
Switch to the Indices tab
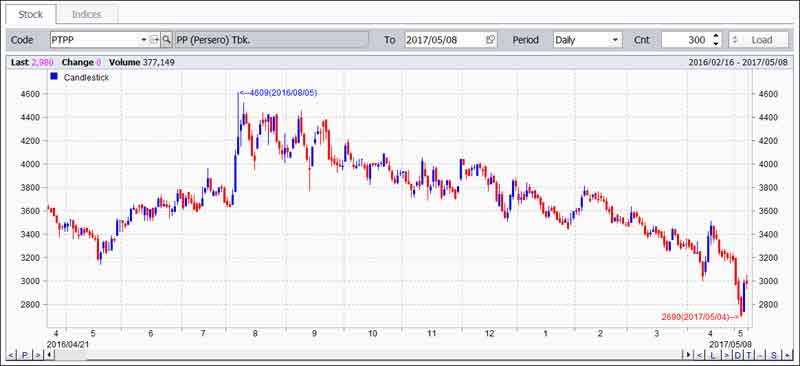point(86,14)
